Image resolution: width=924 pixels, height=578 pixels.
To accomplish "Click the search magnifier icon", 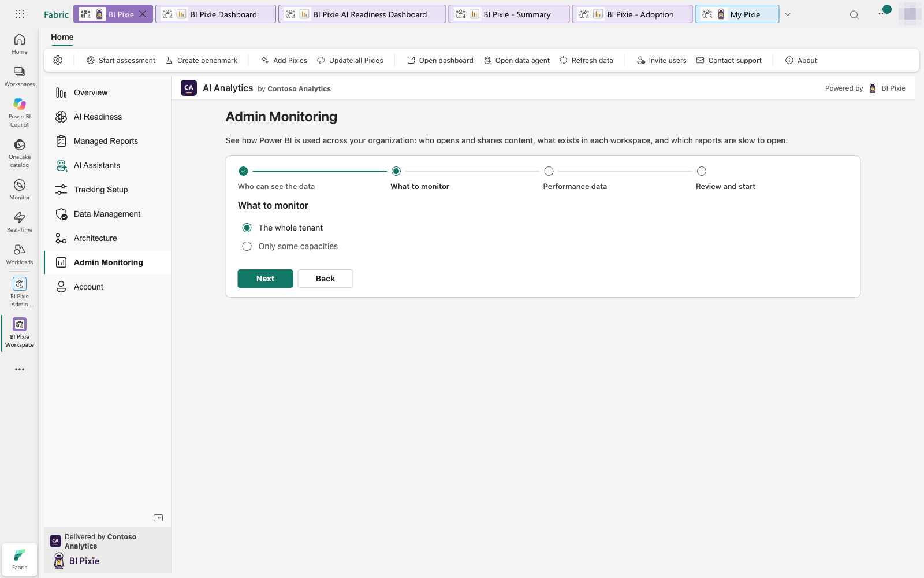I will [854, 14].
